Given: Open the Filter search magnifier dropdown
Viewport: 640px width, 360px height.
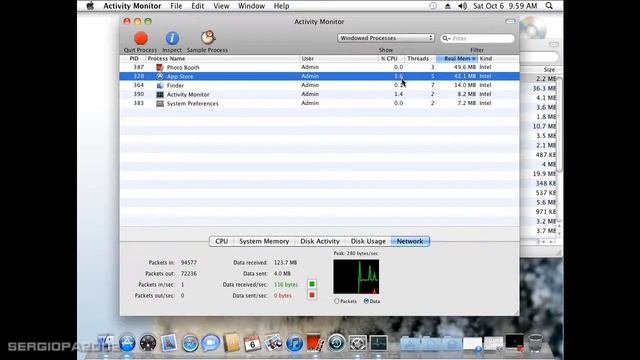Looking at the screenshot, I should 446,38.
